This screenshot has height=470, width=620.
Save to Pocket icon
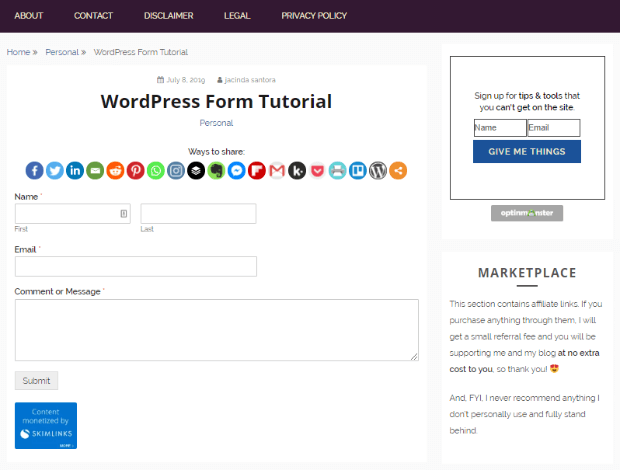[x=317, y=171]
